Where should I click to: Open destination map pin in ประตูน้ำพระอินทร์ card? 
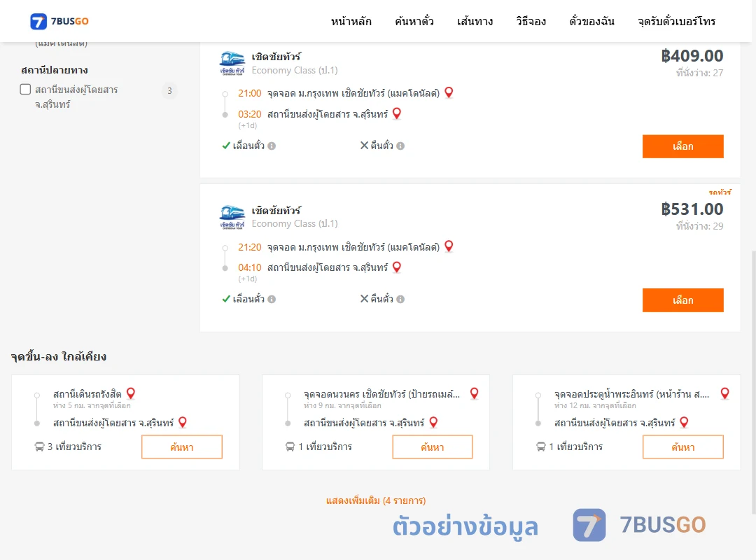(684, 423)
